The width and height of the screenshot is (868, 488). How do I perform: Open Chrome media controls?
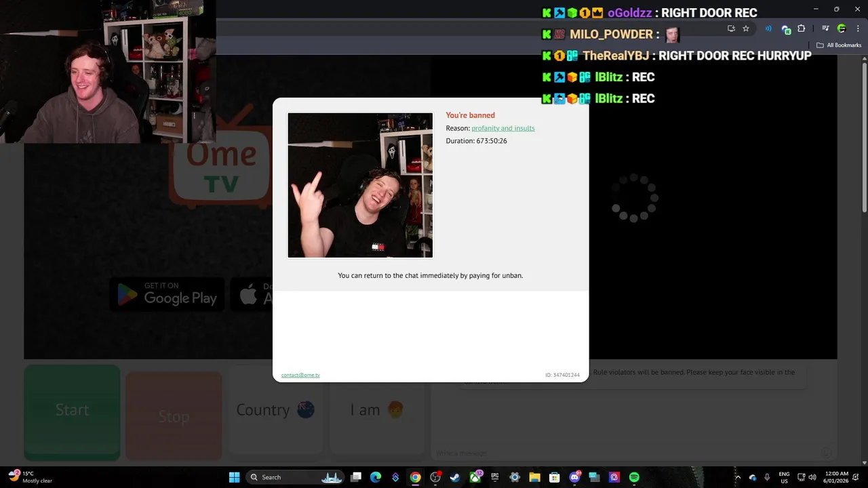(825, 28)
